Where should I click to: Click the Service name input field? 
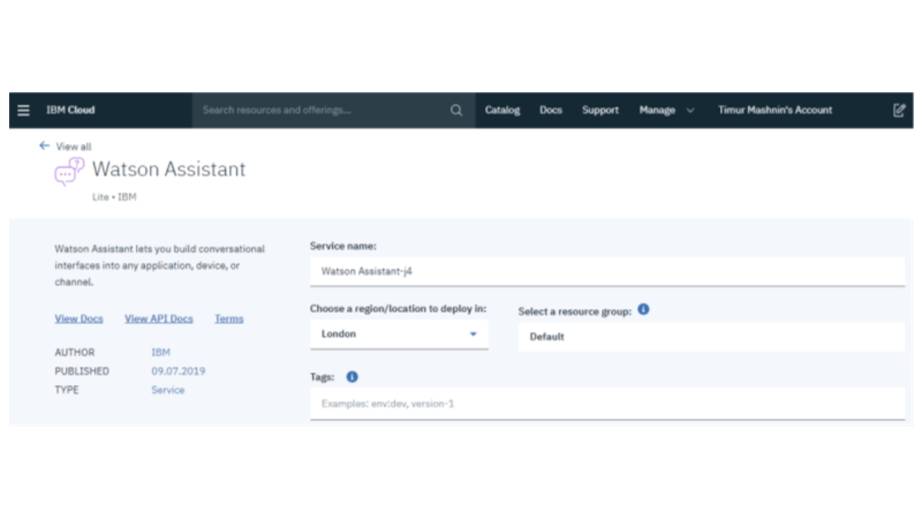pyautogui.click(x=606, y=271)
